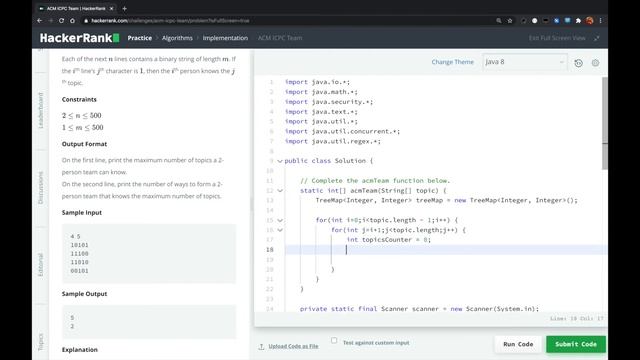Go to Implementation in the breadcrumb
This screenshot has width=640, height=360.
(225, 38)
